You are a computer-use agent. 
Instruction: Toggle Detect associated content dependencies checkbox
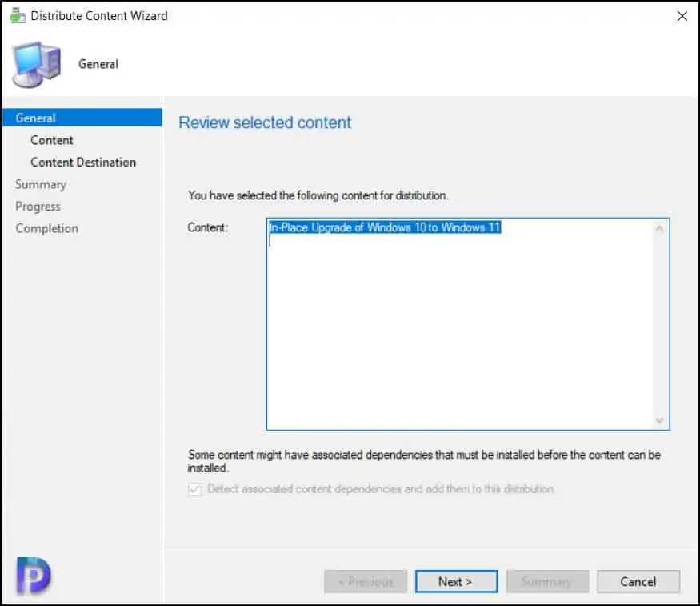pyautogui.click(x=194, y=489)
